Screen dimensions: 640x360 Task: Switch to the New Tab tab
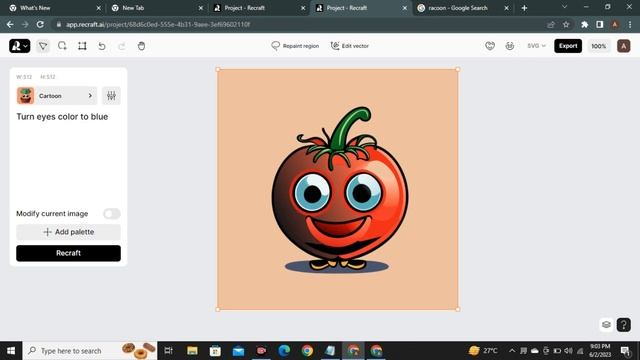155,8
